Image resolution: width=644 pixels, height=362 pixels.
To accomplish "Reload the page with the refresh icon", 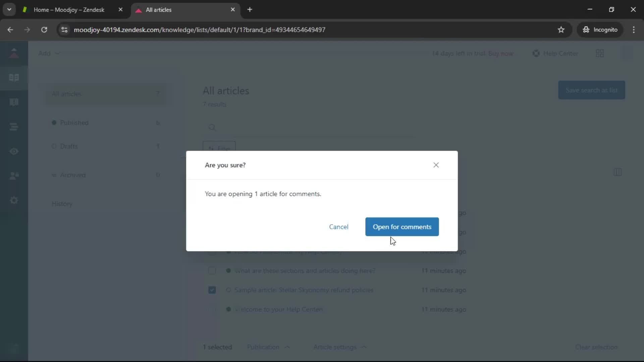I will 44,29.
